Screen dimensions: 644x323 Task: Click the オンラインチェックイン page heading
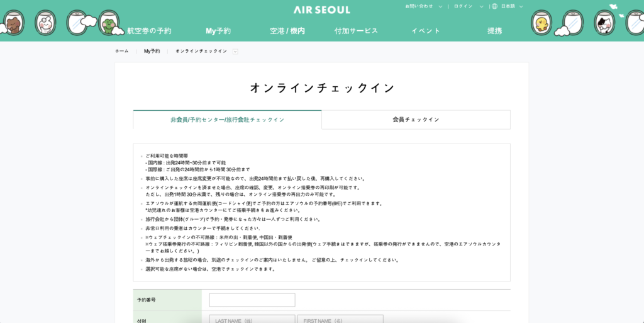pos(322,88)
